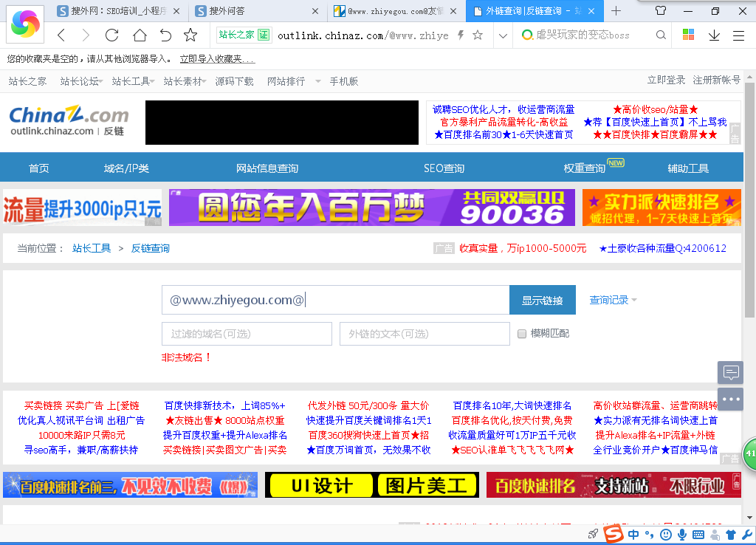Click the IME user account icon
The width and height of the screenshot is (756, 545).
[715, 535]
